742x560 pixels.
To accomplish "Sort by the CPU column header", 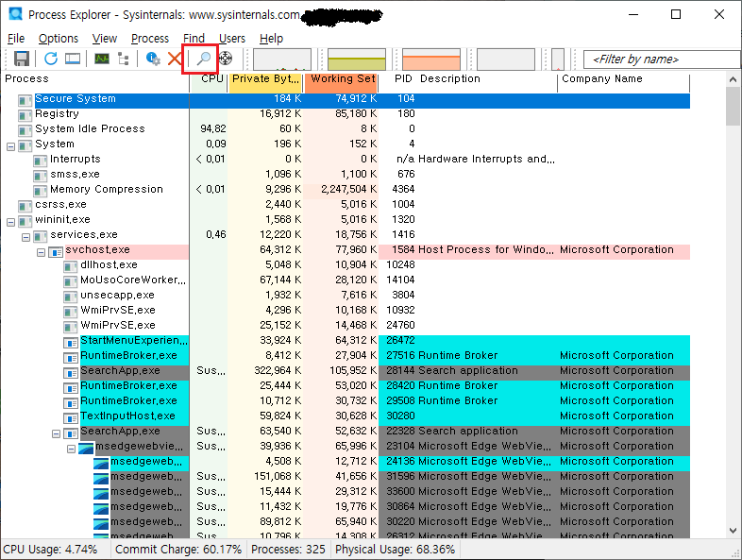I will [209, 79].
